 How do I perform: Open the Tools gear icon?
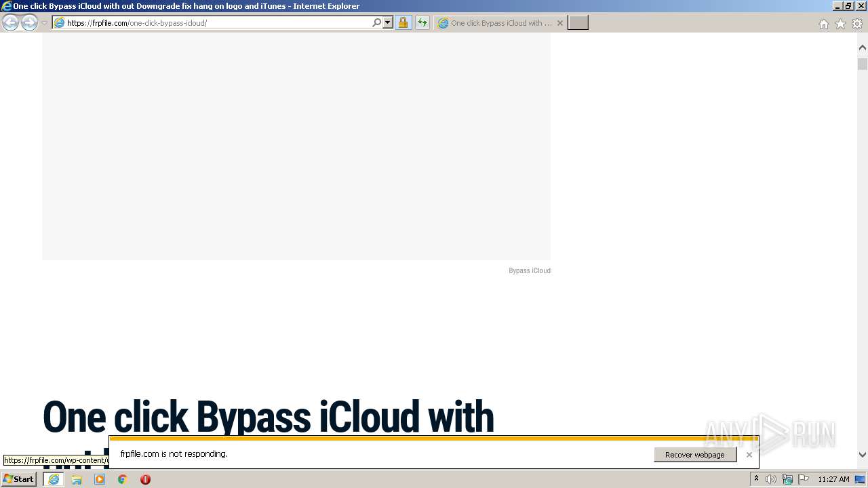click(857, 24)
